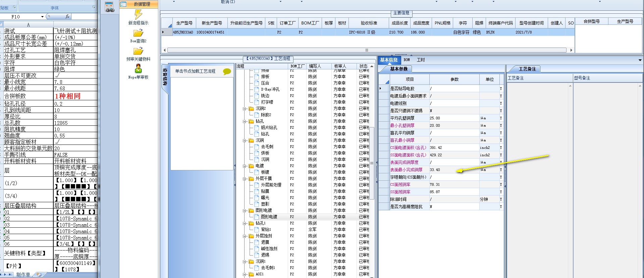This screenshot has height=278, width=644.
Task: Select the 外层干膜 folder icon
Action: (x=251, y=179)
